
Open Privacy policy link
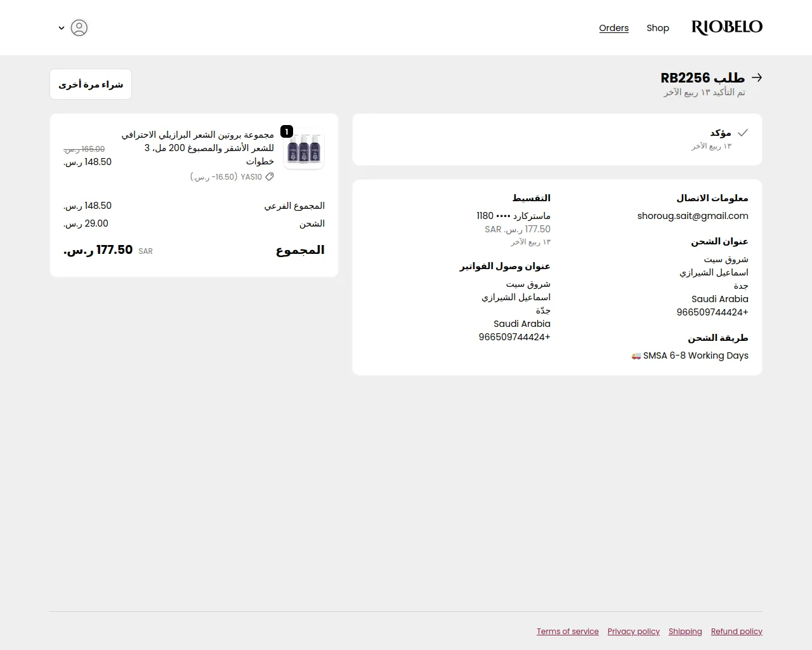click(634, 631)
